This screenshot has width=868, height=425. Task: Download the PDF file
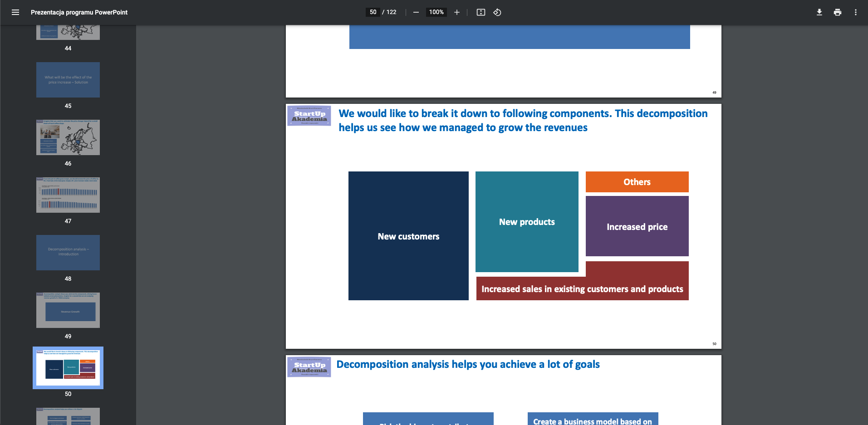tap(819, 12)
